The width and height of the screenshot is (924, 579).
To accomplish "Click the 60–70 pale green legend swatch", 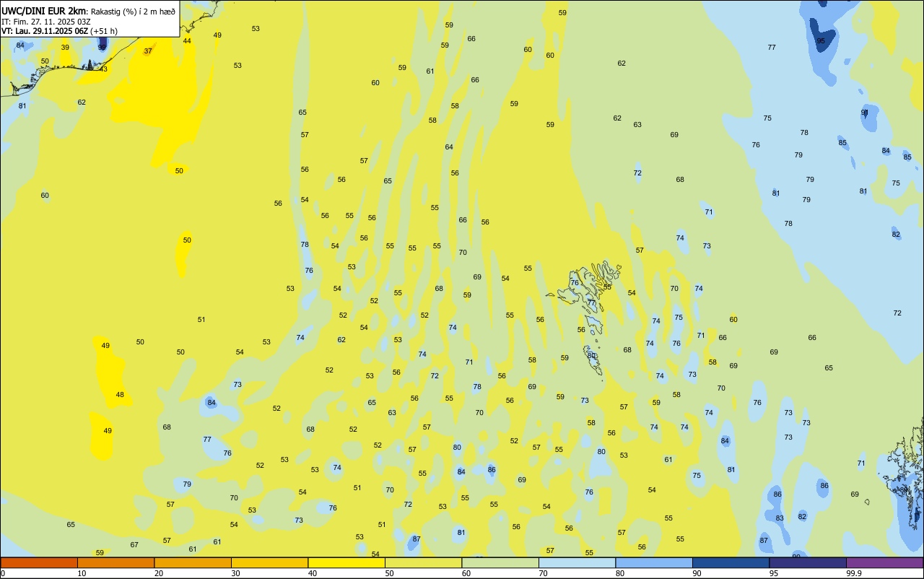I will tap(500, 562).
